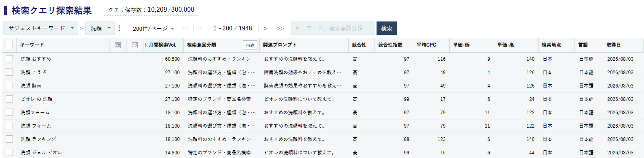This screenshot has height=158, width=644.
Task: Check the row for 洗顔 おすすめ
Action: click(9, 59)
